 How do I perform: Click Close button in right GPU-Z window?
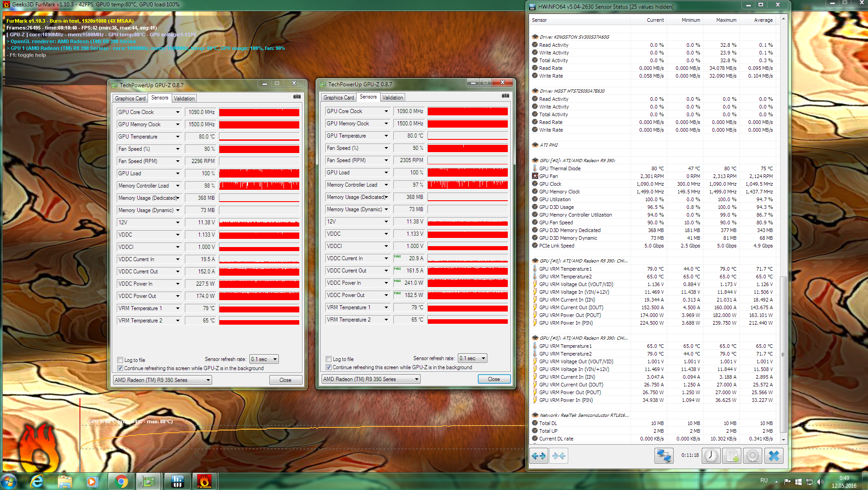click(494, 379)
